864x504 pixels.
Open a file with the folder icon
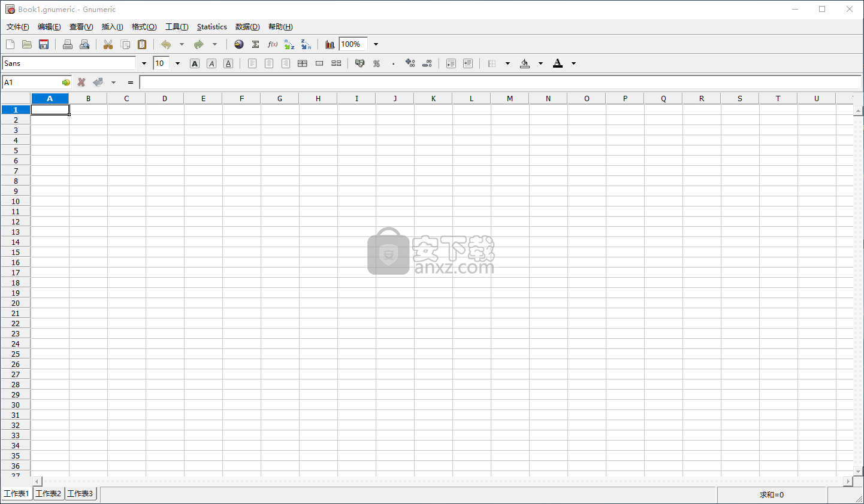pos(27,44)
